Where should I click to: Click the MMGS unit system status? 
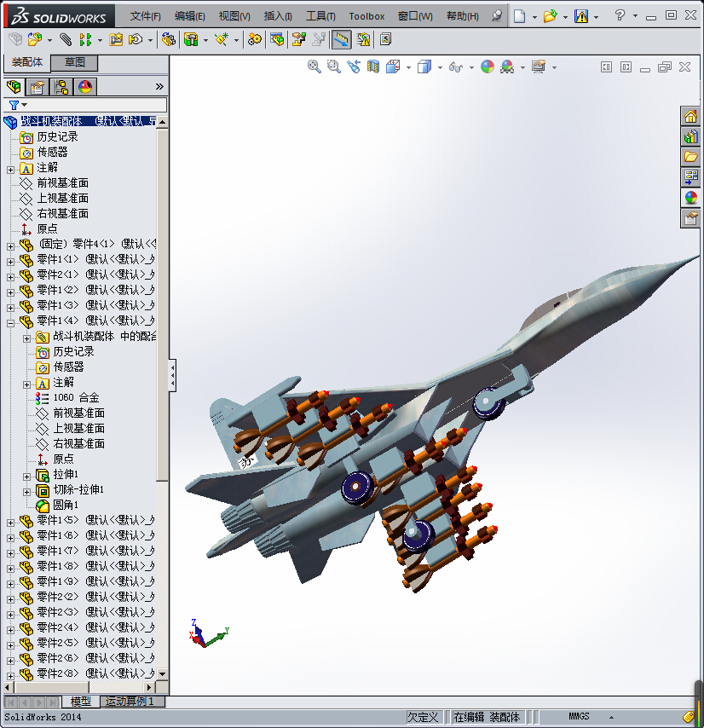pyautogui.click(x=579, y=716)
